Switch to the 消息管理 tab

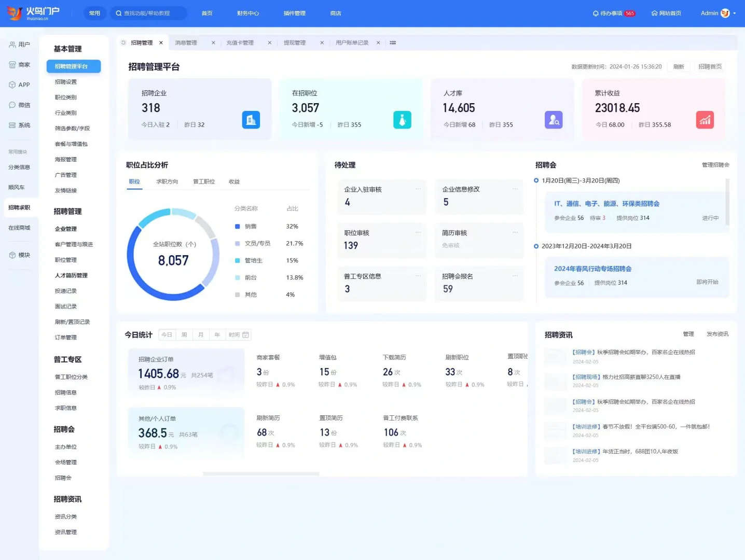tap(186, 43)
